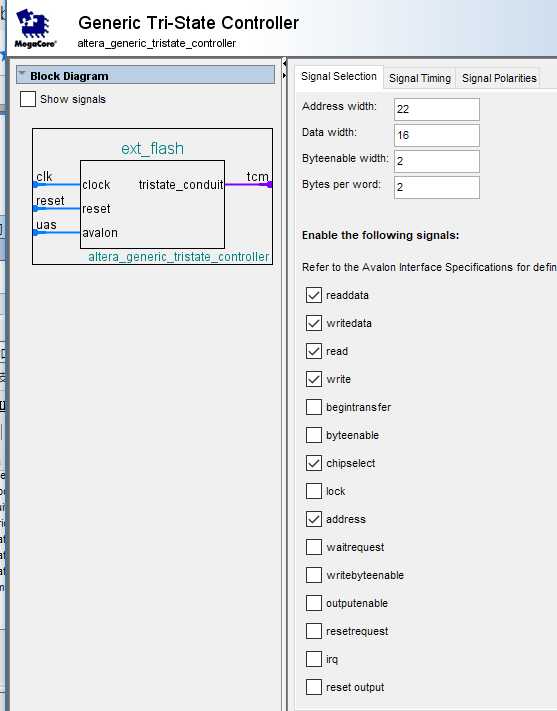557x711 pixels.
Task: Uncheck the readdata signal checkbox
Action: [314, 295]
